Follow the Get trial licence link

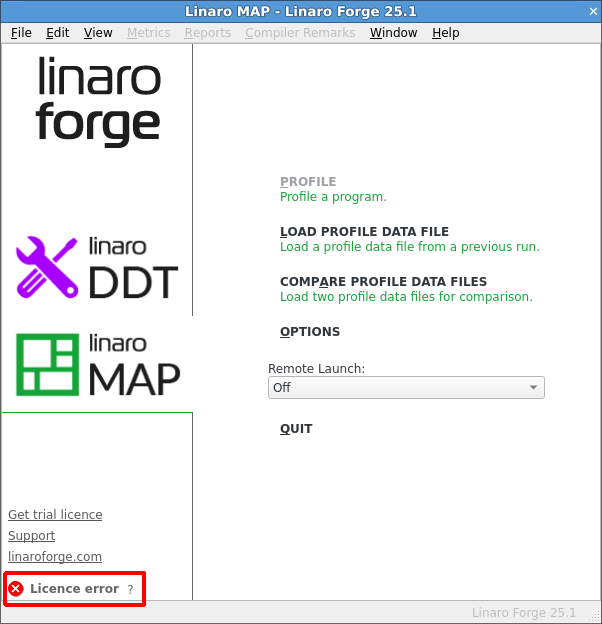point(55,515)
